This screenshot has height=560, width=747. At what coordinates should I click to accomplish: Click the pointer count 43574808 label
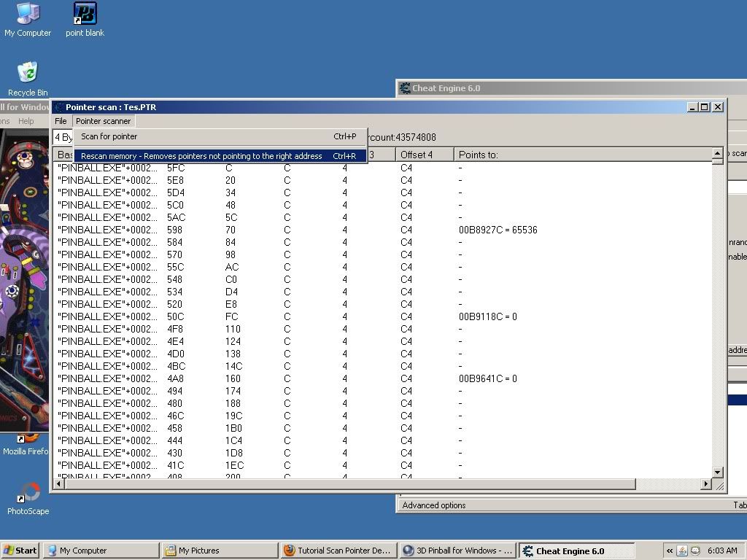[402, 137]
